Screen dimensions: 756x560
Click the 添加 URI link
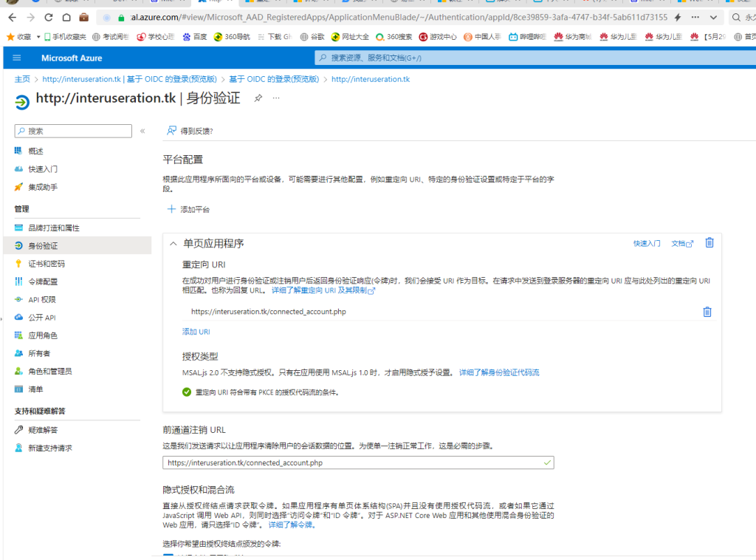coord(196,332)
